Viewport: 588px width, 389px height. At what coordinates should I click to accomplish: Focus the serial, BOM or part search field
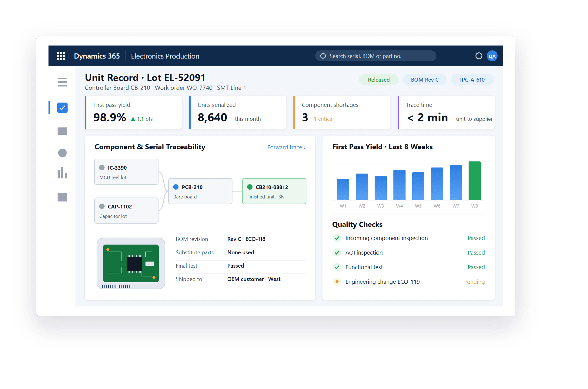[x=376, y=56]
